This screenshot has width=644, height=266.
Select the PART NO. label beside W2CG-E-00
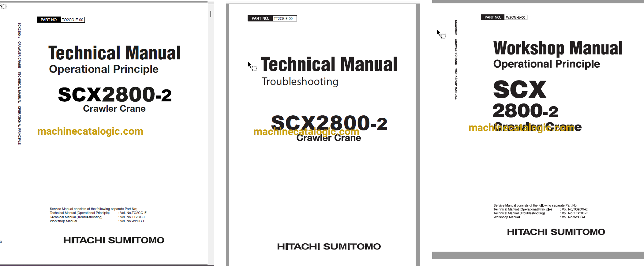tap(493, 17)
